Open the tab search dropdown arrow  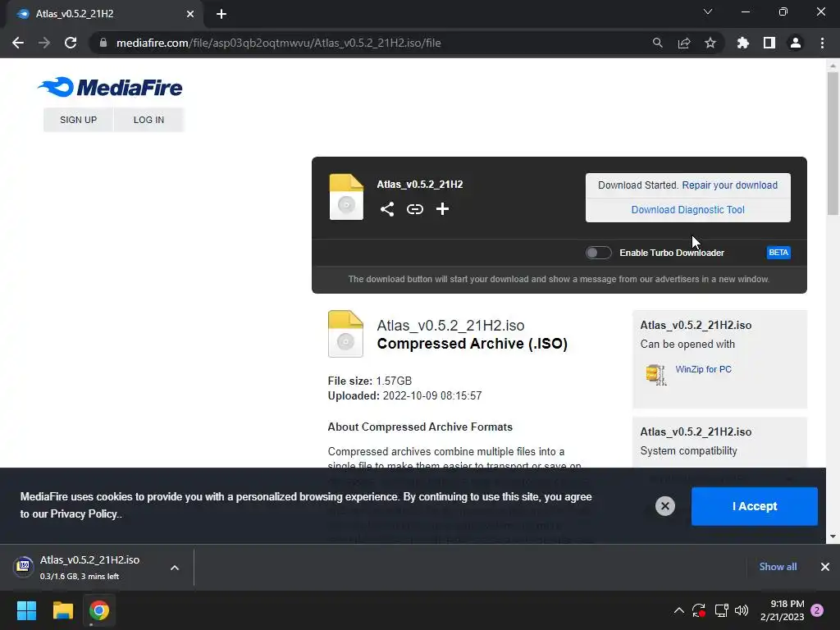coord(708,11)
